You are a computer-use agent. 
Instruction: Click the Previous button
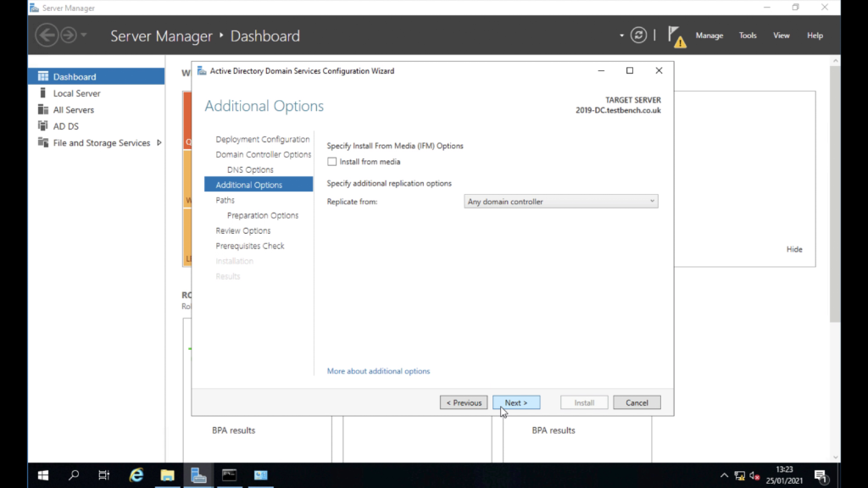click(464, 402)
